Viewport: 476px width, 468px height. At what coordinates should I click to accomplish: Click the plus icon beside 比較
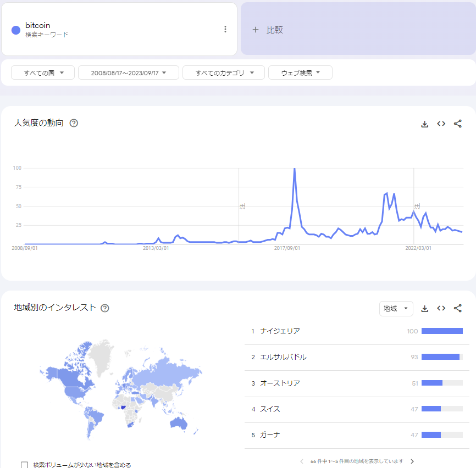coord(256,30)
